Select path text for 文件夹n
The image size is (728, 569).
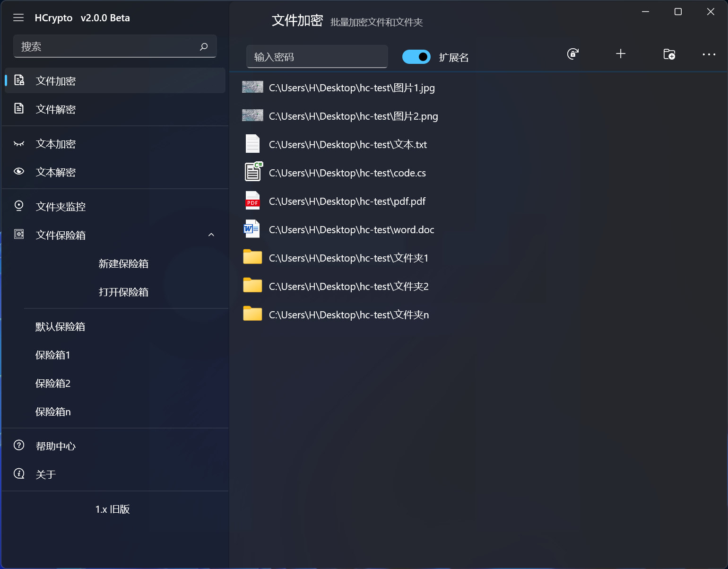tap(349, 315)
